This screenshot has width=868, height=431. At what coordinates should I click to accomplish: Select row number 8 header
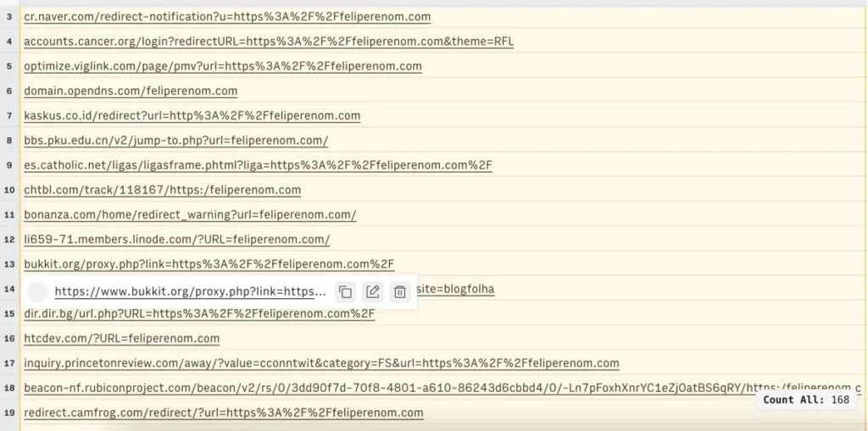[9, 141]
